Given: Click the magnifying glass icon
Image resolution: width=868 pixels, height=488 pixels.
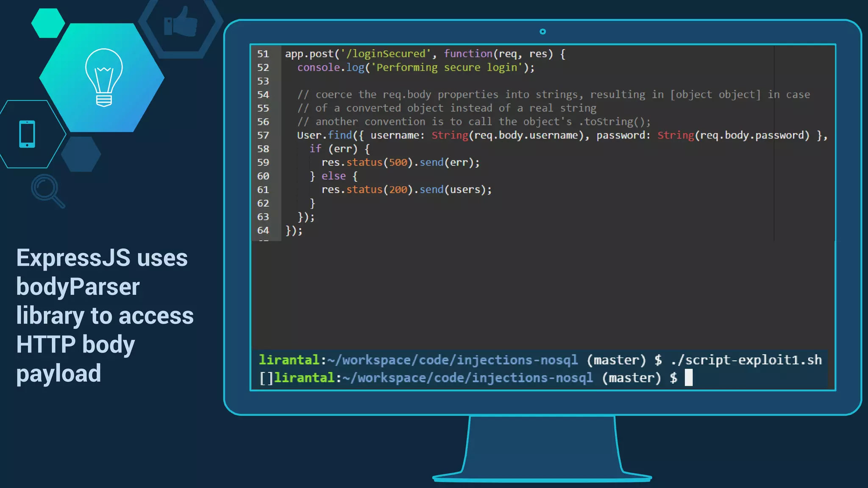Looking at the screenshot, I should 48,191.
